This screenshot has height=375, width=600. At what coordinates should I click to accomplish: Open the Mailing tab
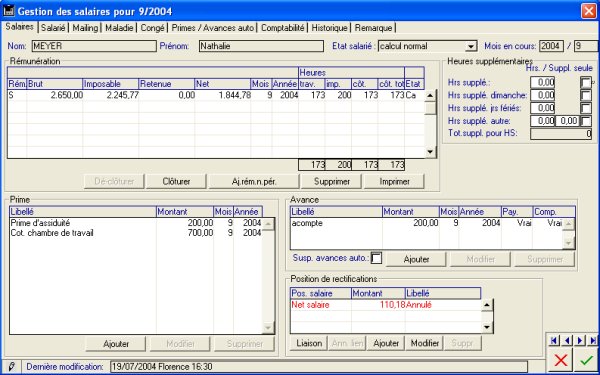85,28
